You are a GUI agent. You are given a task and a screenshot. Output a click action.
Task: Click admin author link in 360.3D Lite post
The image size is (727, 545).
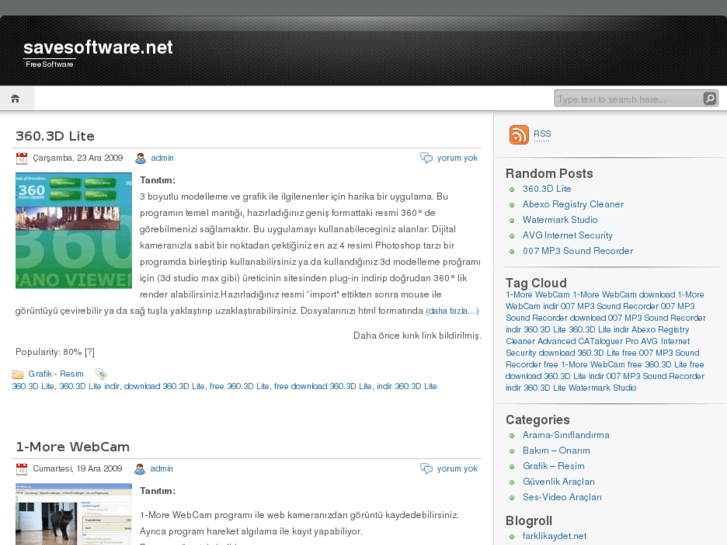(x=162, y=158)
